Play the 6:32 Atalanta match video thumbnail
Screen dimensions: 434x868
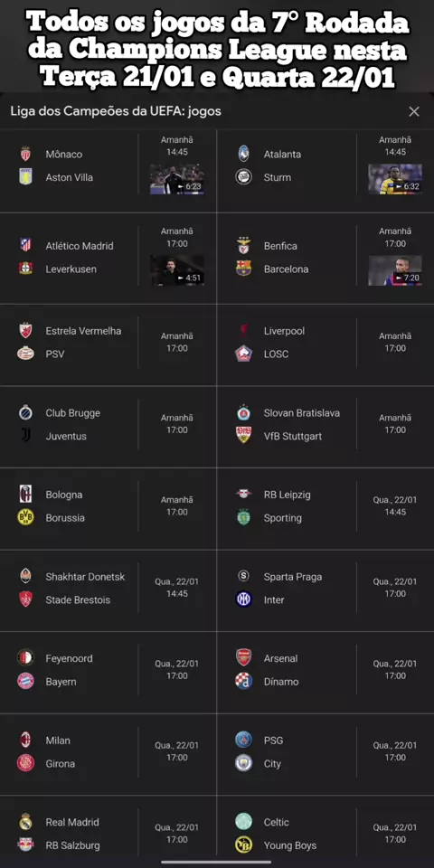(x=395, y=179)
